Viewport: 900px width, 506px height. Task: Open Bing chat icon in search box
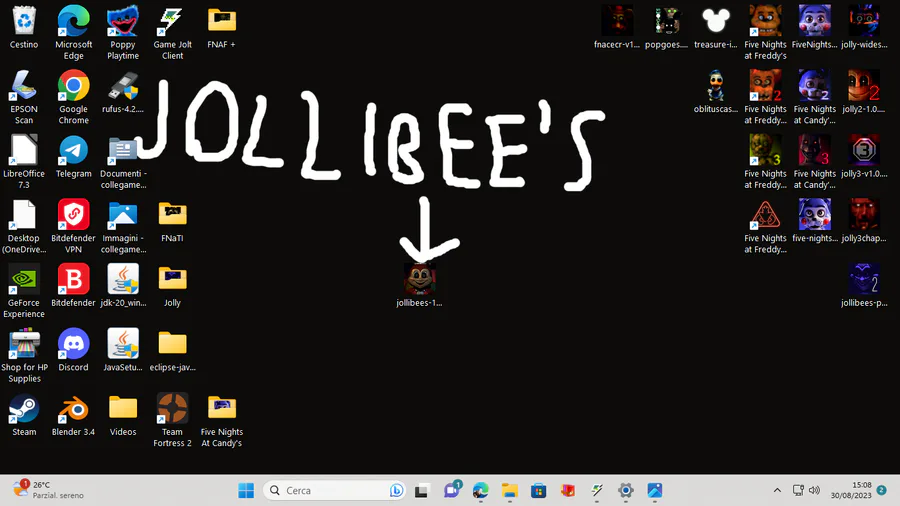[396, 491]
